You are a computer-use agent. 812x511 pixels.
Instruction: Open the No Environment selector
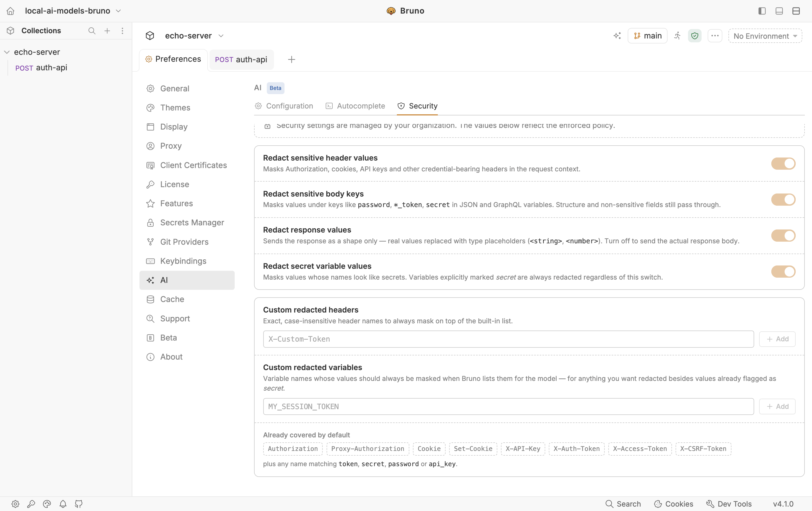click(765, 36)
